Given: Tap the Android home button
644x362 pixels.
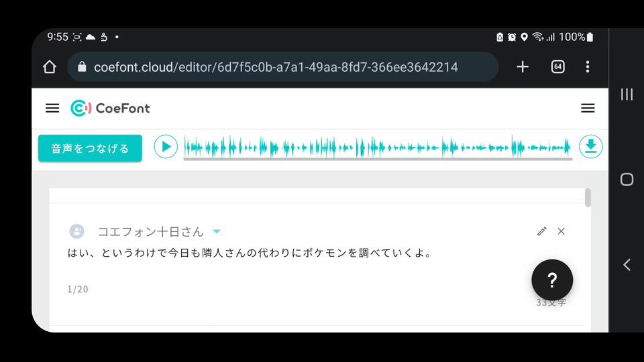Looking at the screenshot, I should click(627, 180).
